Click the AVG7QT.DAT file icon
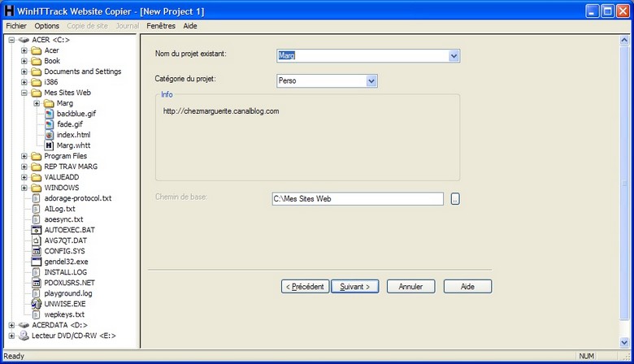This screenshot has height=364, width=634. click(x=37, y=240)
